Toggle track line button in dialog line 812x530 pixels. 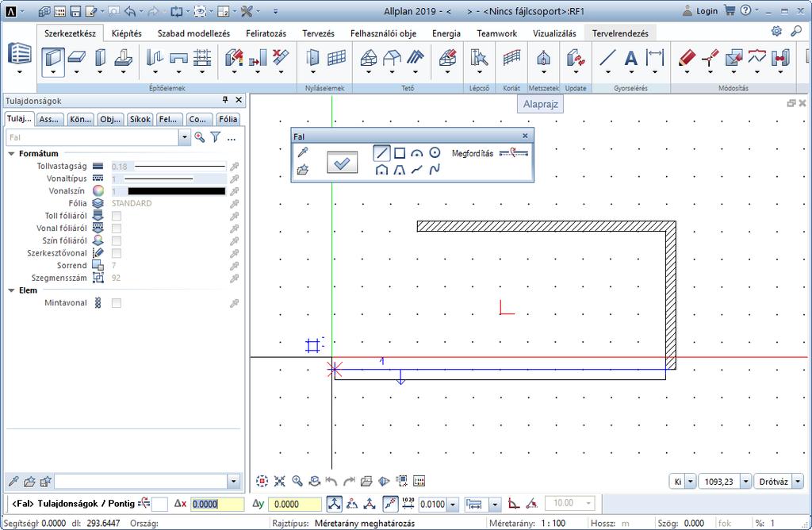tap(390, 504)
